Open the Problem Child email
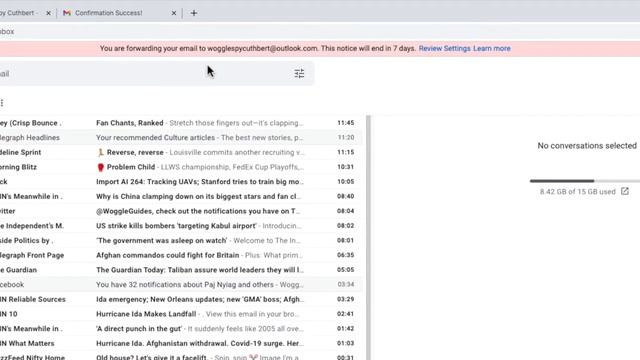 (181, 167)
